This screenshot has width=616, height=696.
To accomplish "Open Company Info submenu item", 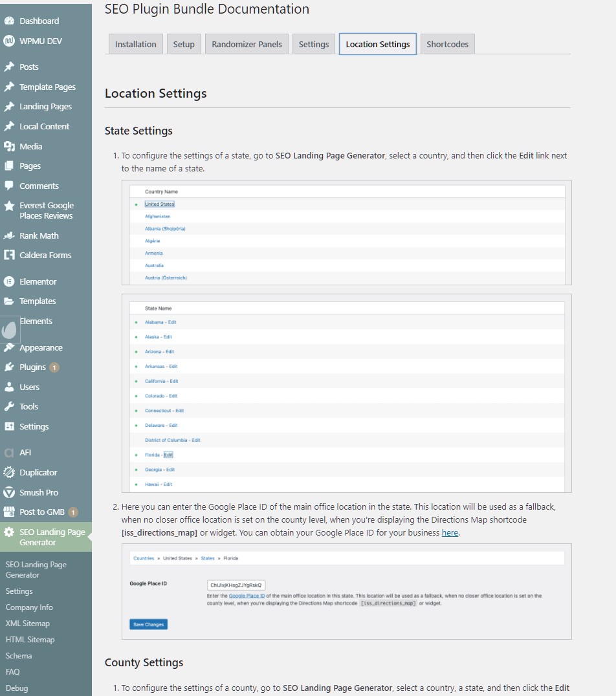I will (x=29, y=607).
